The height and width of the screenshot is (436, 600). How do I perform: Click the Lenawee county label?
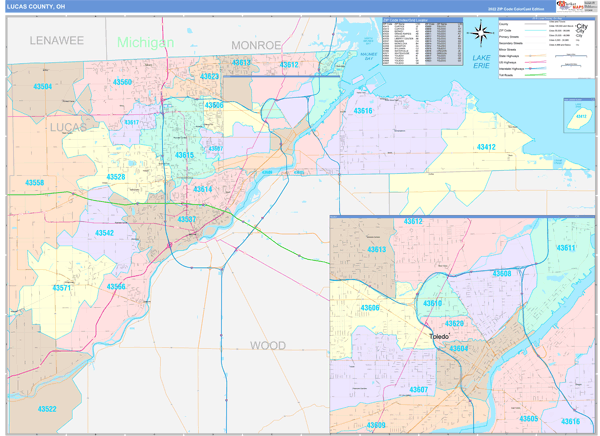[x=56, y=40]
